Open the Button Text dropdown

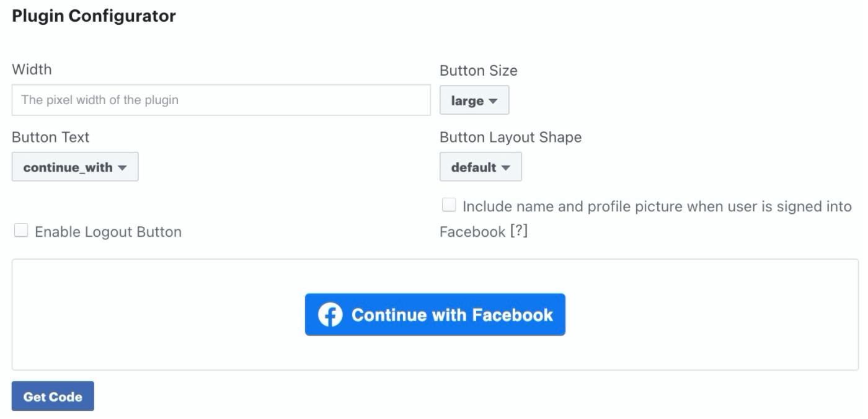74,166
